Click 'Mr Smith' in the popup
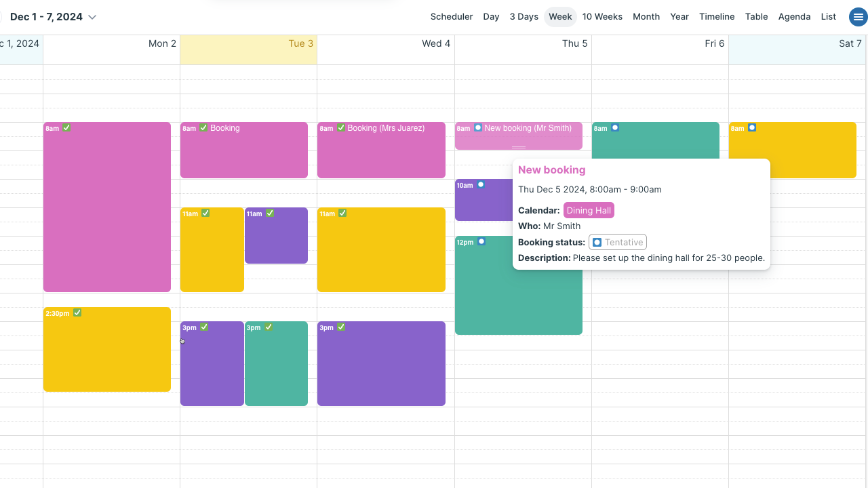This screenshot has height=488, width=868. tap(561, 226)
